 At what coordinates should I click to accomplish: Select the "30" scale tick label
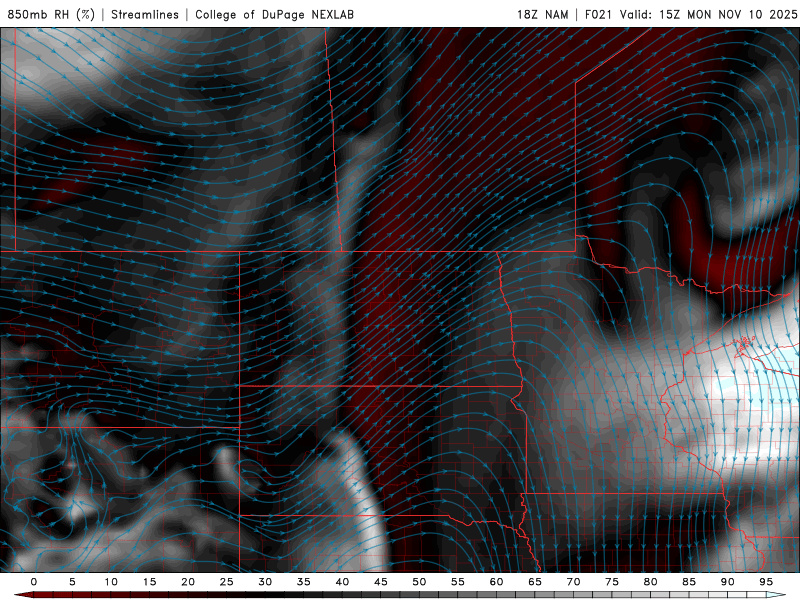click(x=265, y=582)
